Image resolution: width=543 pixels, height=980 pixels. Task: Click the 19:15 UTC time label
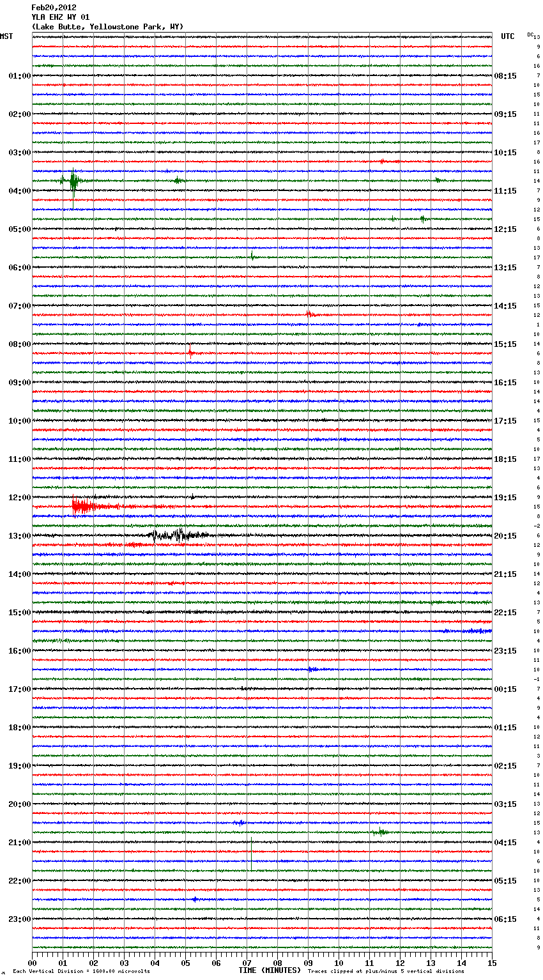(x=505, y=498)
